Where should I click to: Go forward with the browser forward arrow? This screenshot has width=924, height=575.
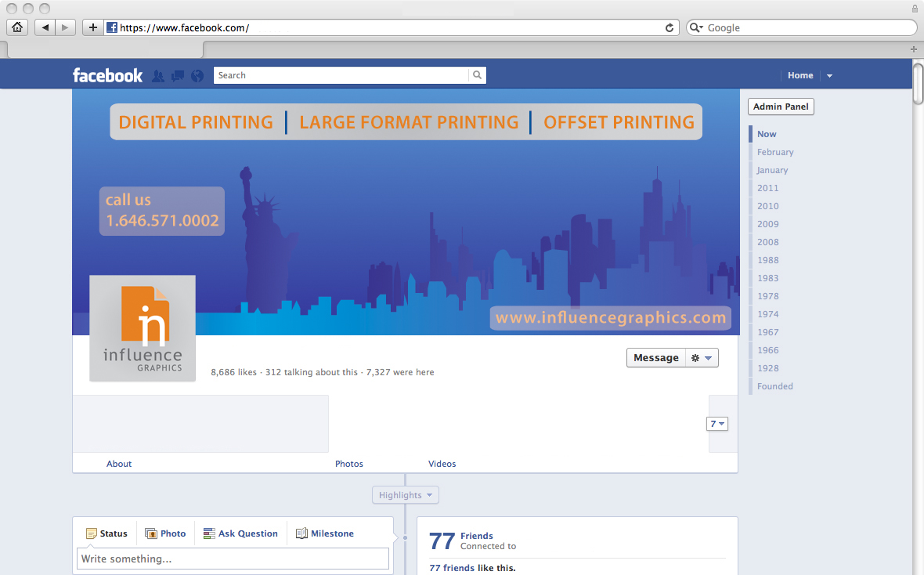(x=66, y=27)
